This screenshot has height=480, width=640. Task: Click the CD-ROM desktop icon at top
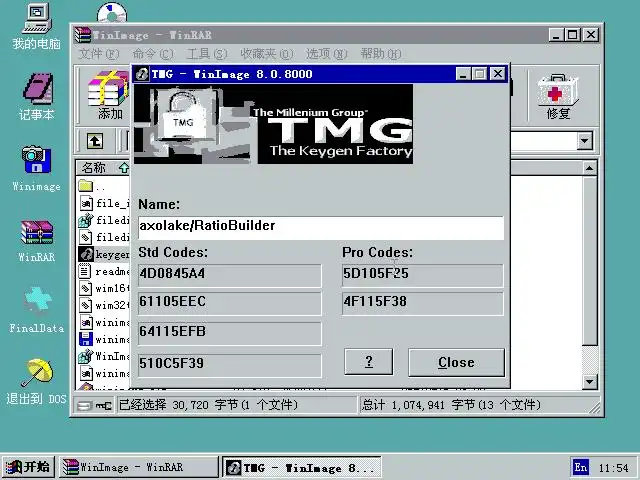(x=112, y=12)
